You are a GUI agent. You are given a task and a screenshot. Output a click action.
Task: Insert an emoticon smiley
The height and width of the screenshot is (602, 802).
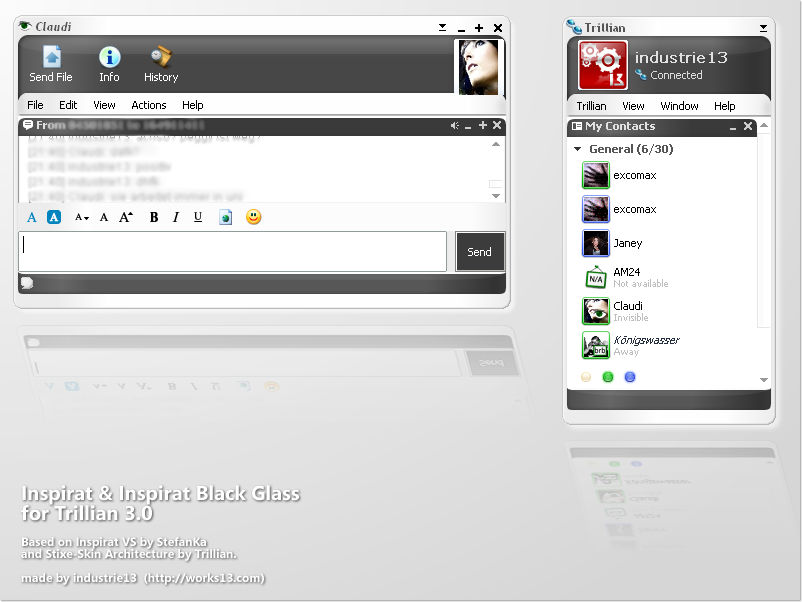coord(253,217)
